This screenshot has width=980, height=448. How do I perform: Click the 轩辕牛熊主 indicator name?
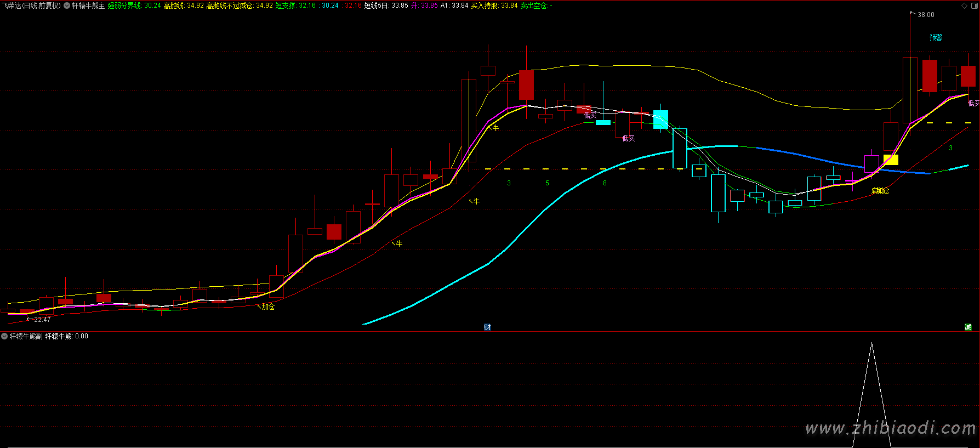tap(88, 5)
